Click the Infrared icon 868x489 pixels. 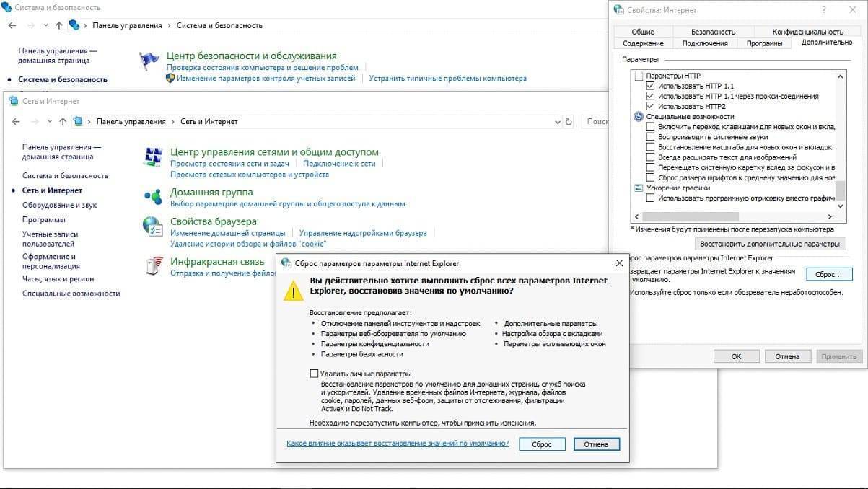(153, 267)
